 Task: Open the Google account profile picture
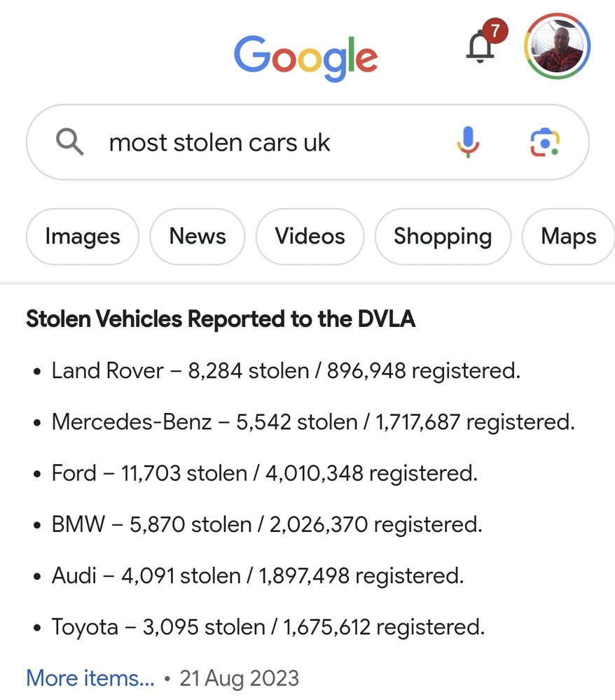(x=558, y=47)
